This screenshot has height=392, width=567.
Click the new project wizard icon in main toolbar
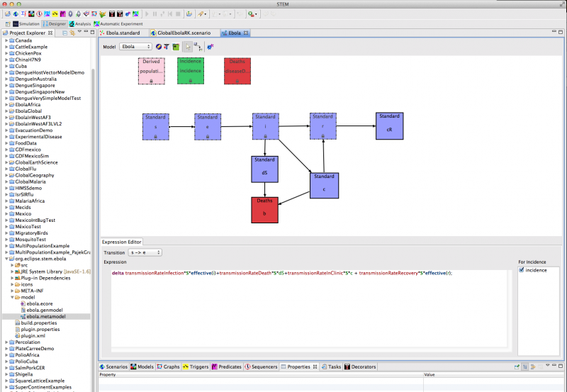[x=8, y=14]
